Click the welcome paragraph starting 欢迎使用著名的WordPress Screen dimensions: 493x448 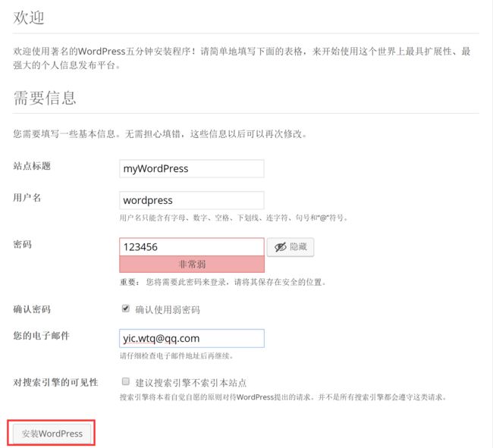tap(242, 58)
